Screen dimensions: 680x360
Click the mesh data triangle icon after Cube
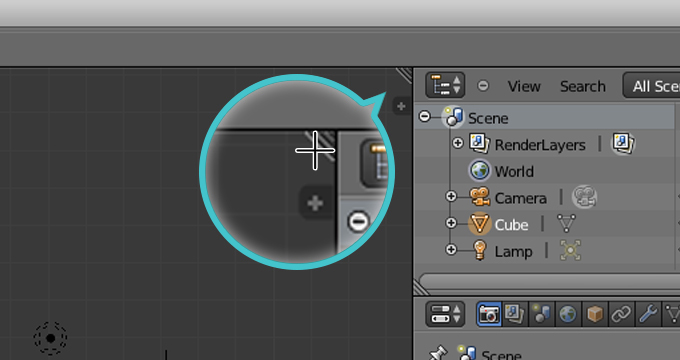pos(566,223)
